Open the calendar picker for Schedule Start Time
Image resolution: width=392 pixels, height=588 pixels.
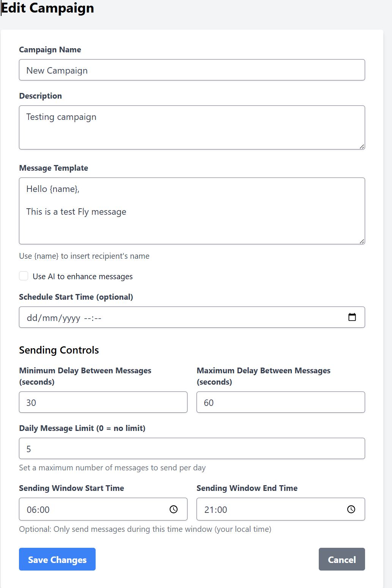coord(352,317)
